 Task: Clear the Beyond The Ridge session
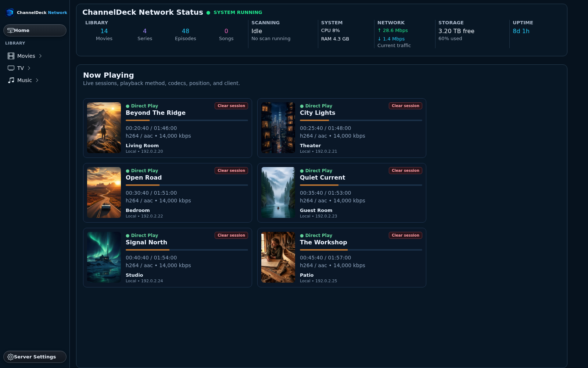(x=231, y=106)
